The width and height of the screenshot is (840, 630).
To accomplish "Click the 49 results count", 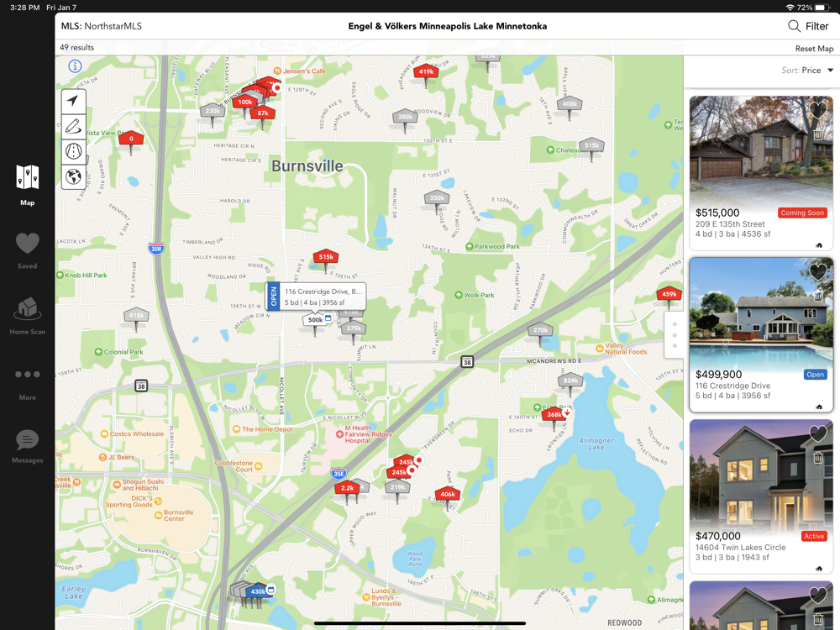I will (x=76, y=48).
